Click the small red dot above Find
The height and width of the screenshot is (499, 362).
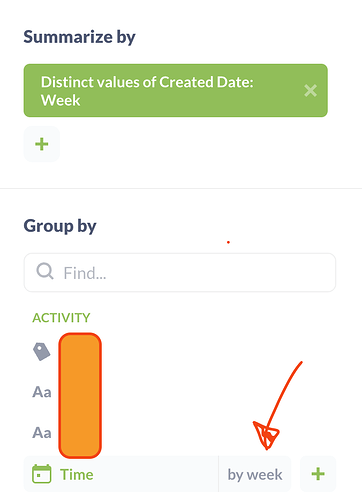[228, 242]
